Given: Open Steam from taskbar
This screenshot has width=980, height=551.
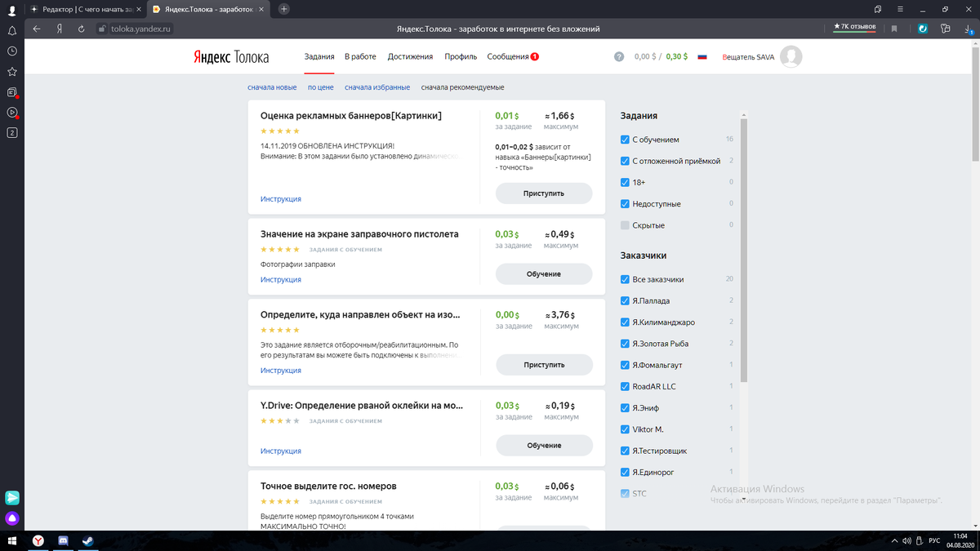Looking at the screenshot, I should tap(87, 540).
